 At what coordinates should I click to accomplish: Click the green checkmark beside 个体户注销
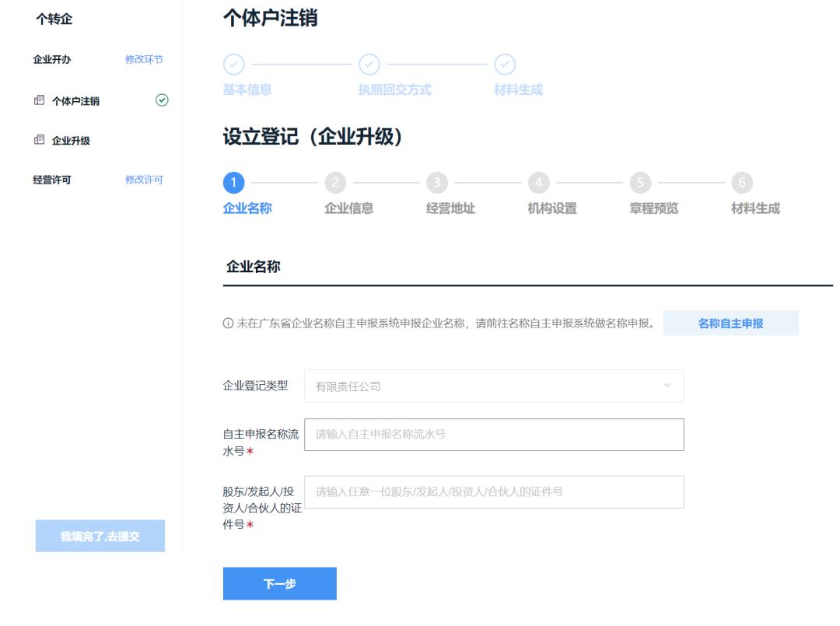tap(162, 100)
